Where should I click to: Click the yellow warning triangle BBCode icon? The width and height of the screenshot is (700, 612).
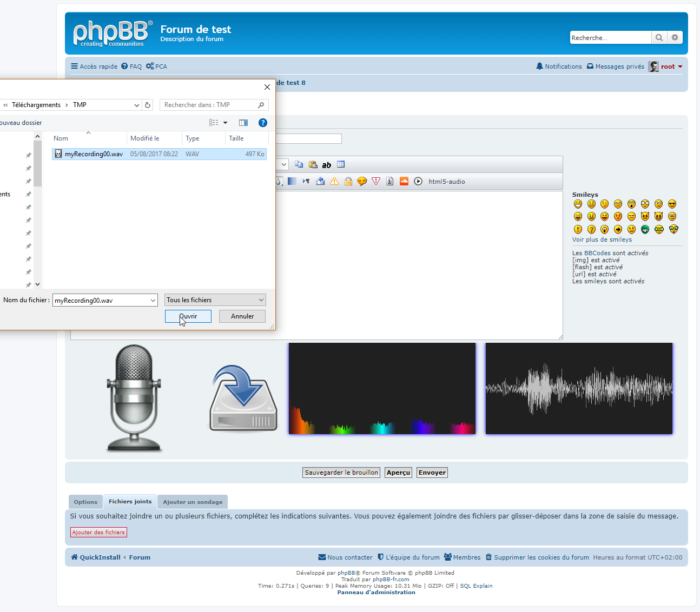pyautogui.click(x=334, y=181)
